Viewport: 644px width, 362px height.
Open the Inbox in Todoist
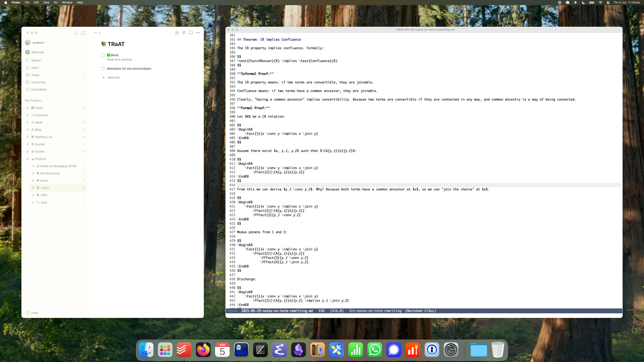(35, 68)
